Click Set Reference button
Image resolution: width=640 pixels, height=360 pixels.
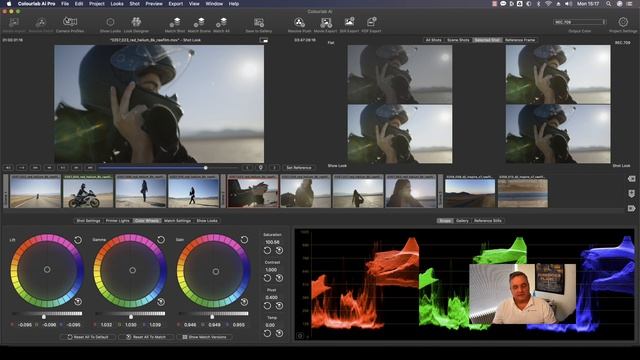(x=299, y=168)
